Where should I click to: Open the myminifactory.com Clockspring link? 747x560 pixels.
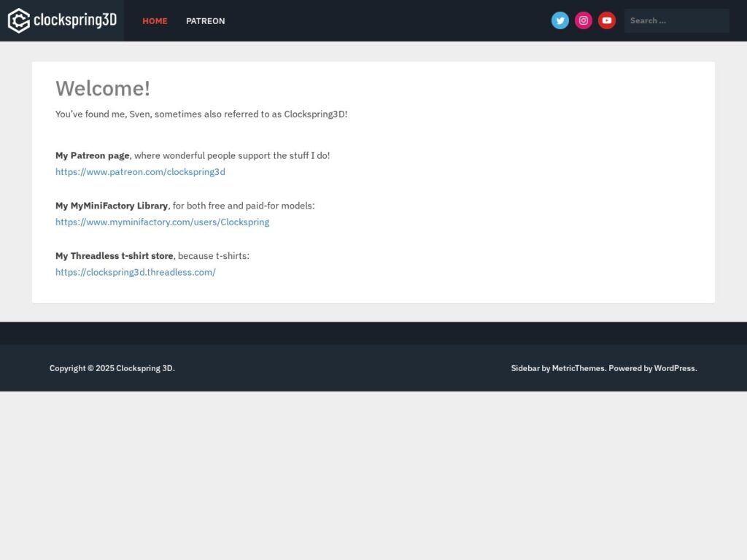(x=162, y=222)
